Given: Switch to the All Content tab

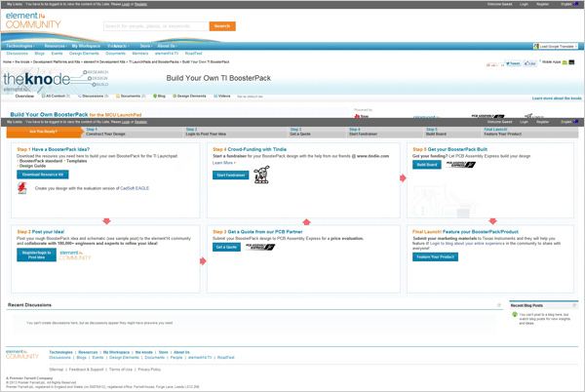Looking at the screenshot, I should 56,97.
